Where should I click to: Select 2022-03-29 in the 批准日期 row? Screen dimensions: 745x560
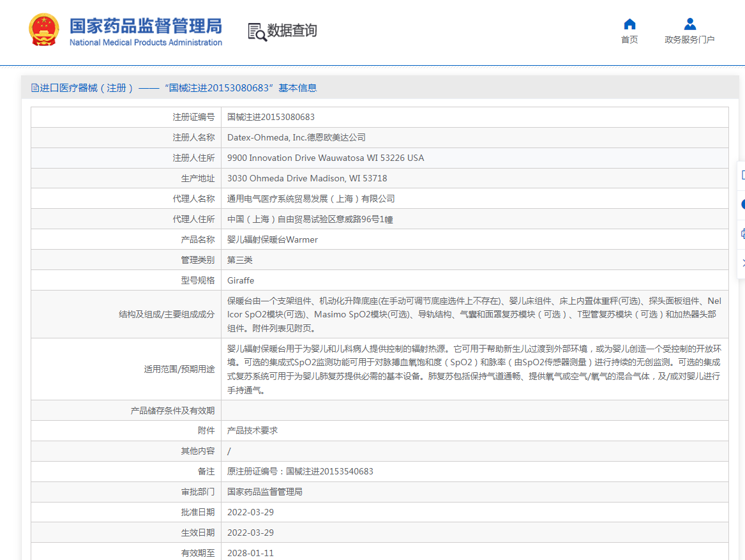250,513
